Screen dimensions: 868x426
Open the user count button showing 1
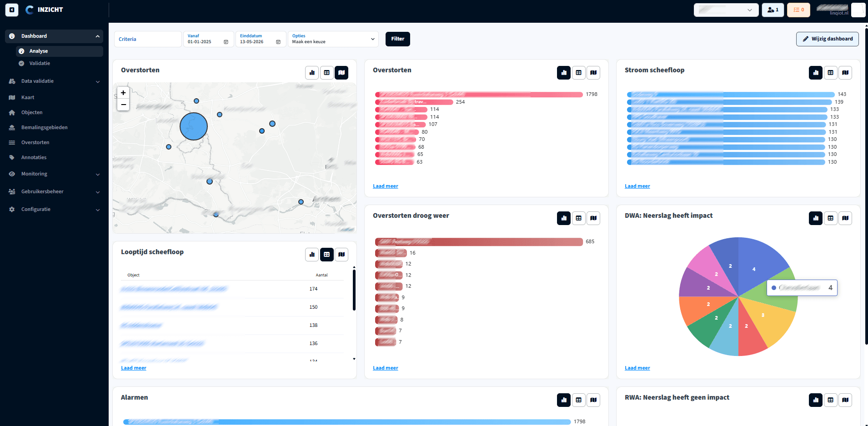pos(773,10)
